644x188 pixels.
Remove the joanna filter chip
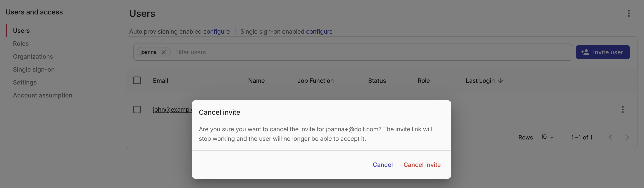coord(164,52)
